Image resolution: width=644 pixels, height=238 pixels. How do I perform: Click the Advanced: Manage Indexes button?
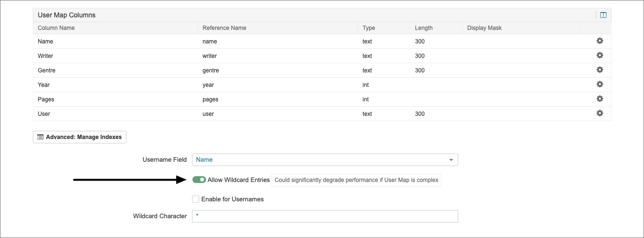80,137
